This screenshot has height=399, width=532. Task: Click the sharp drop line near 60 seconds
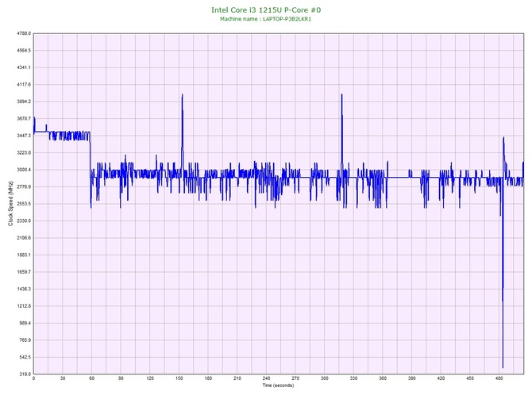coord(91,171)
